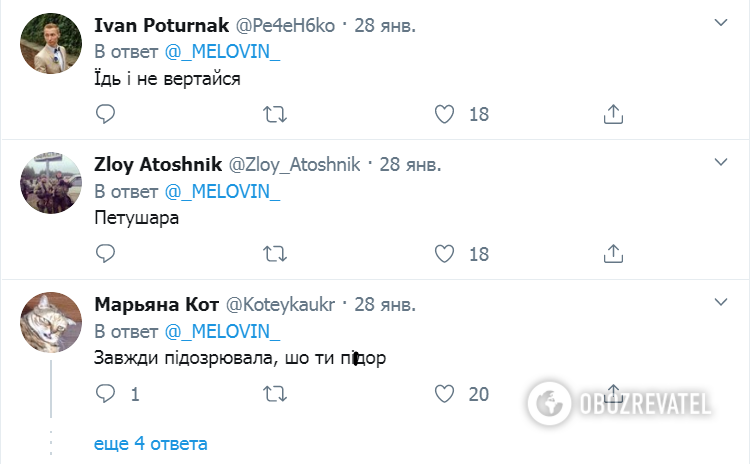The image size is (752, 464).
Task: Open Zloy Atoshnik's profile picture
Action: coord(51,183)
